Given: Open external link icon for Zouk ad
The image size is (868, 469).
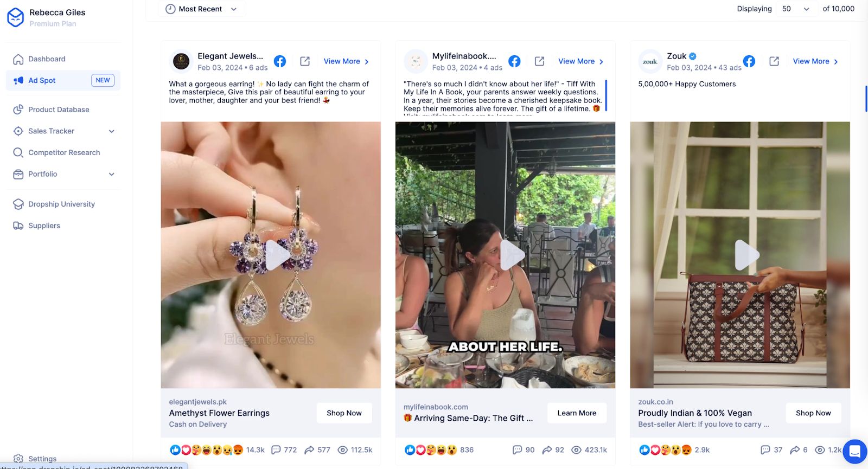Looking at the screenshot, I should pyautogui.click(x=774, y=61).
